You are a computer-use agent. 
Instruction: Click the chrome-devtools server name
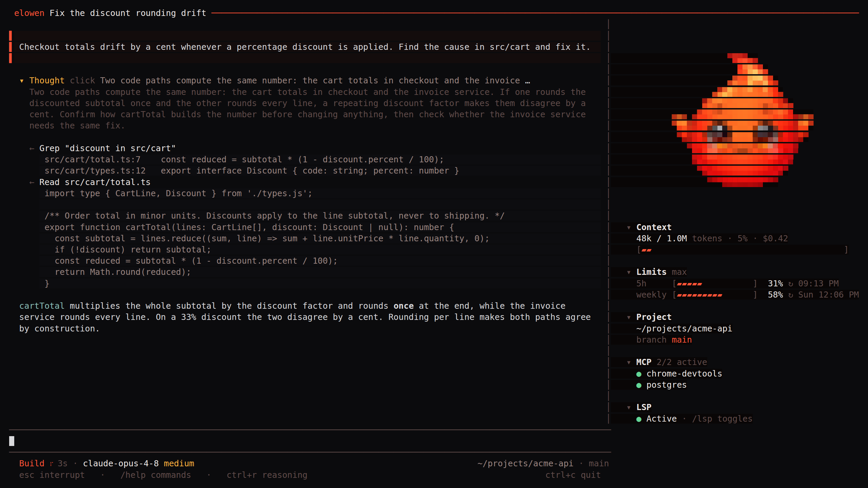[684, 374]
